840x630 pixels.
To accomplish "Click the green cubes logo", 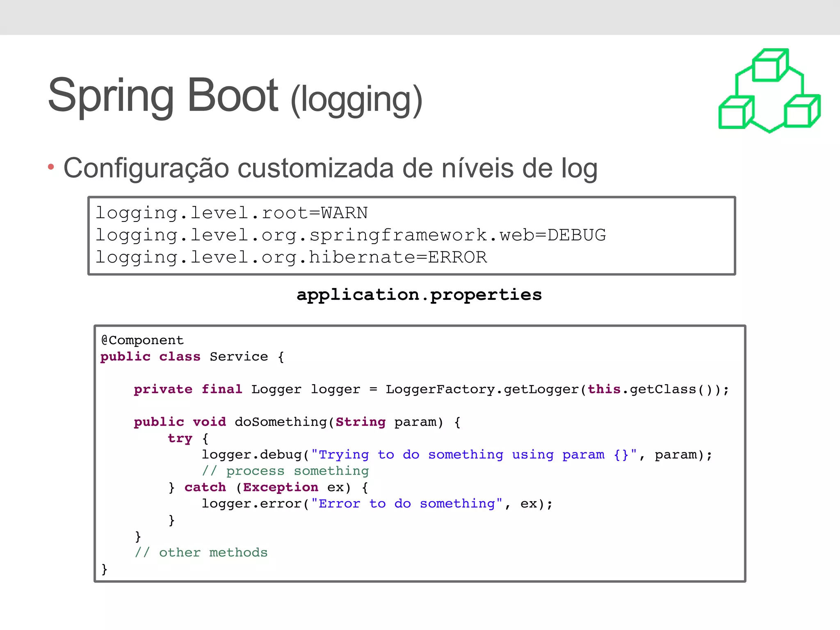I will tap(769, 91).
